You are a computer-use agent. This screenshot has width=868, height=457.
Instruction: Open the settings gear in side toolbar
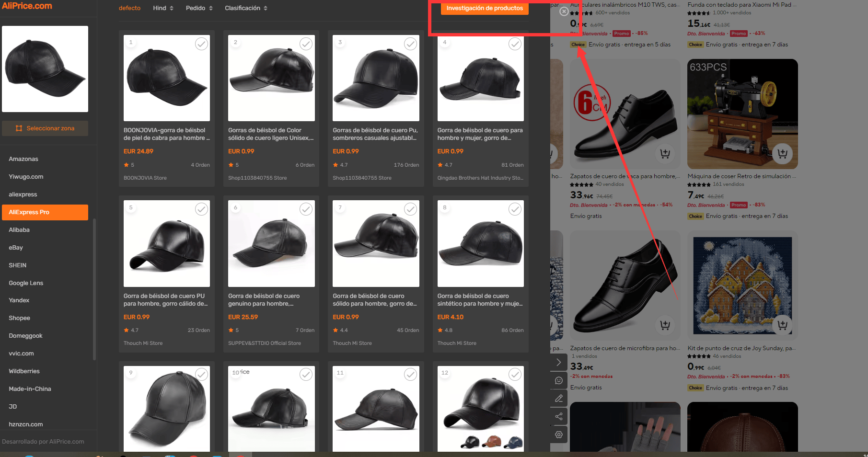[559, 434]
